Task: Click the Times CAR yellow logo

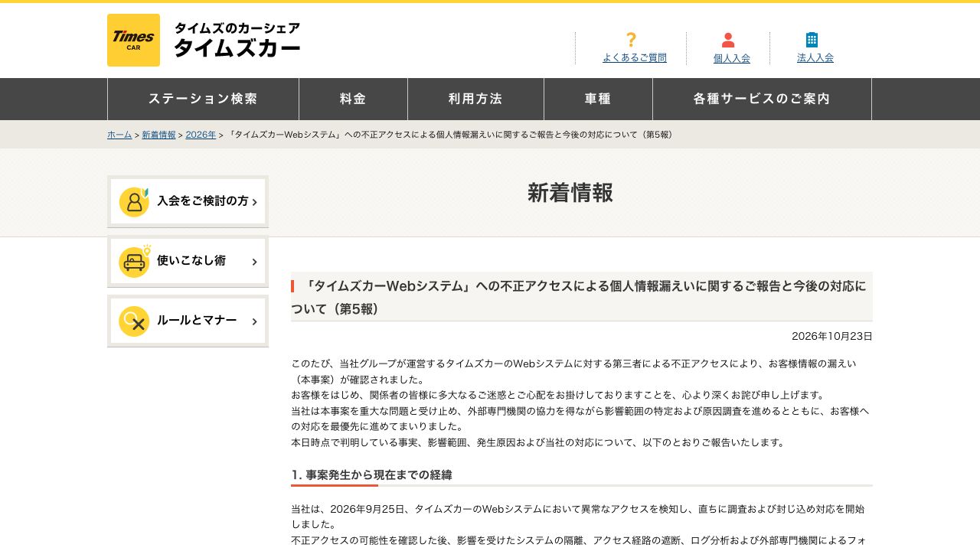Action: [x=133, y=40]
